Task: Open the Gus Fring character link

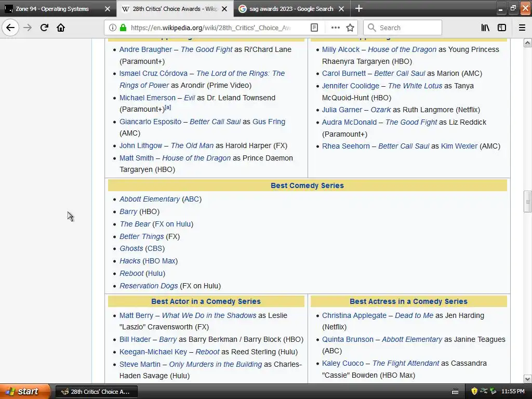Action: [x=269, y=122]
